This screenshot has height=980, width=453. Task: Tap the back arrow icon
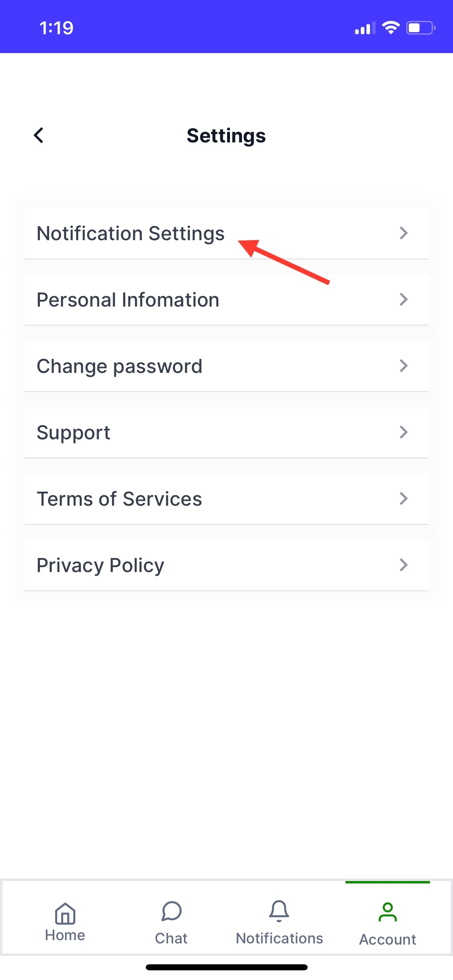tap(39, 136)
